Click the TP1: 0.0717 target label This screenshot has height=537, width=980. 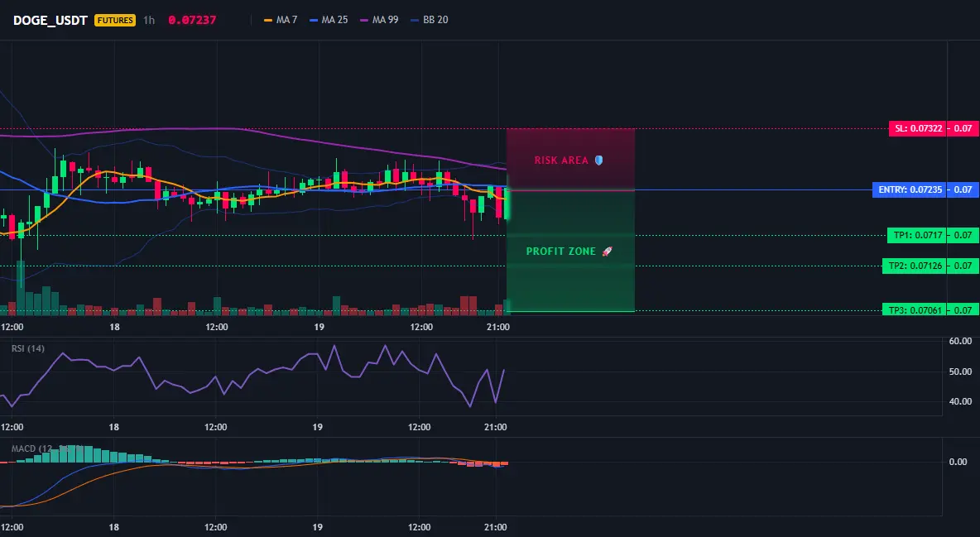click(x=917, y=236)
